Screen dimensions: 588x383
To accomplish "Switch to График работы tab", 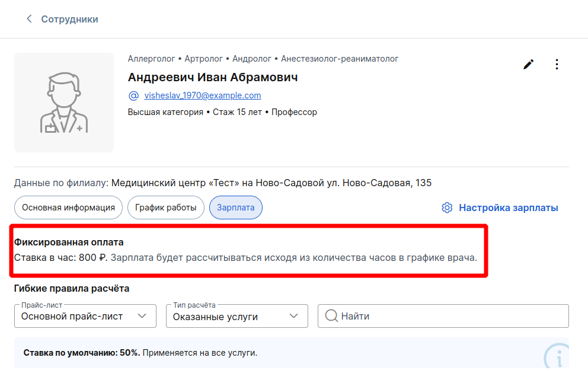I will tap(166, 208).
